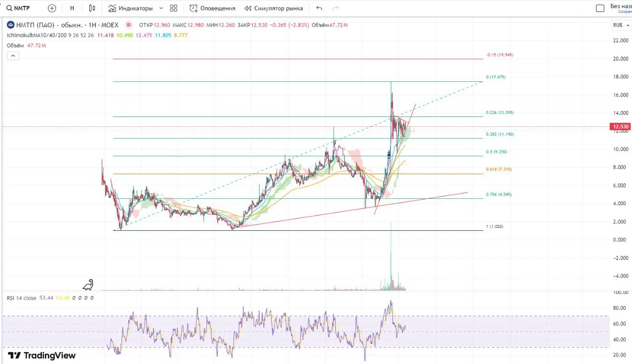Click the green 10.490 indicator value

click(123, 35)
